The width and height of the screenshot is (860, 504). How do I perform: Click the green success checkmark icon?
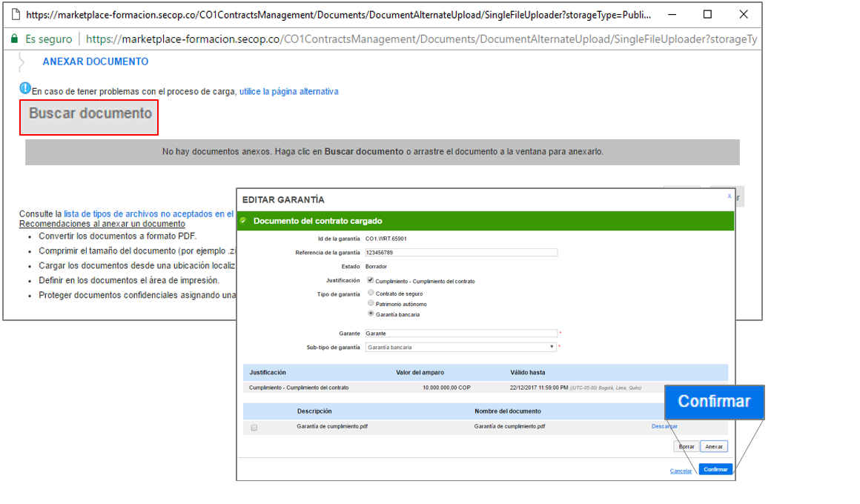coord(243,221)
